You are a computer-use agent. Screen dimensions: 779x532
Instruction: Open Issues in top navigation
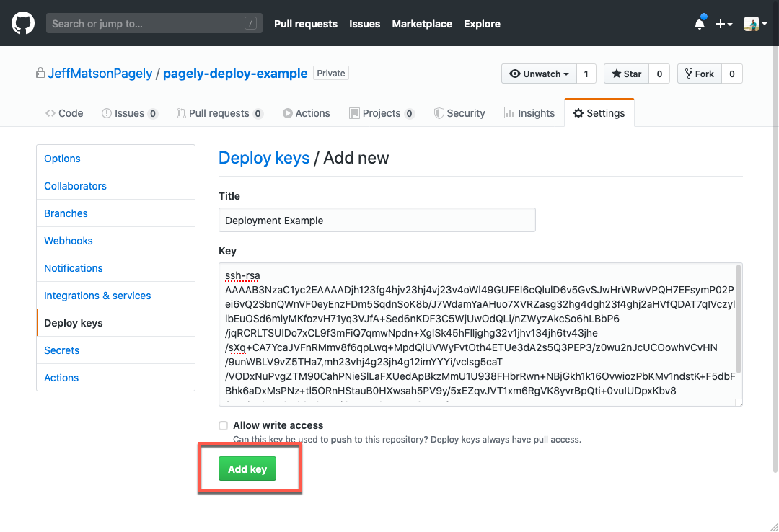365,24
